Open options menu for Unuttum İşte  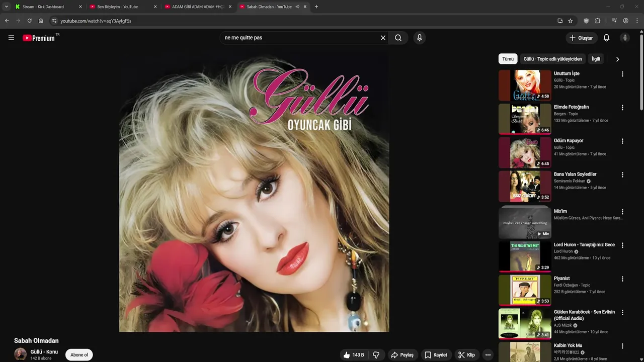622,74
